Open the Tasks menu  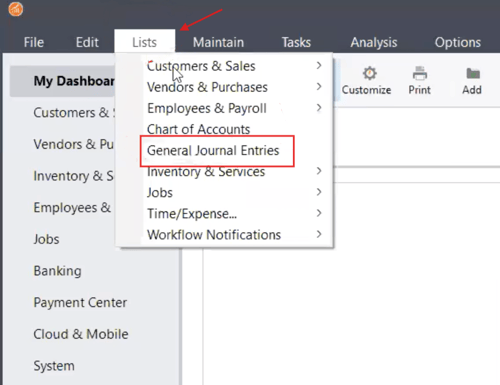296,42
